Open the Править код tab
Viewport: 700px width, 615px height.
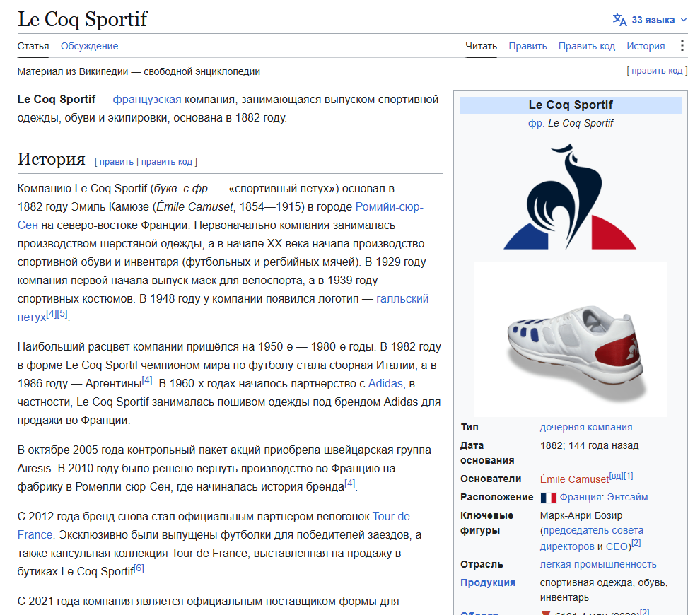pos(587,46)
